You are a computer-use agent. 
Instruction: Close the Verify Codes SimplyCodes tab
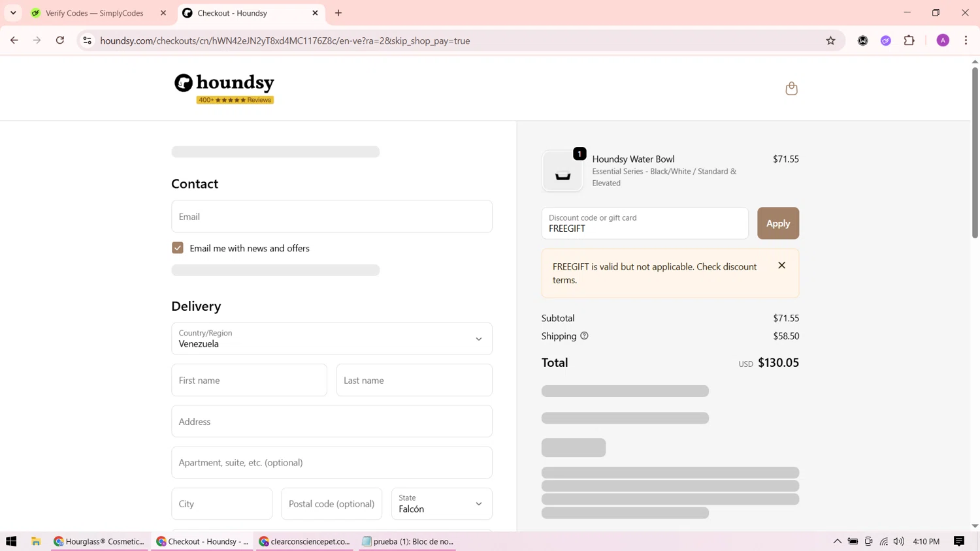pyautogui.click(x=163, y=13)
